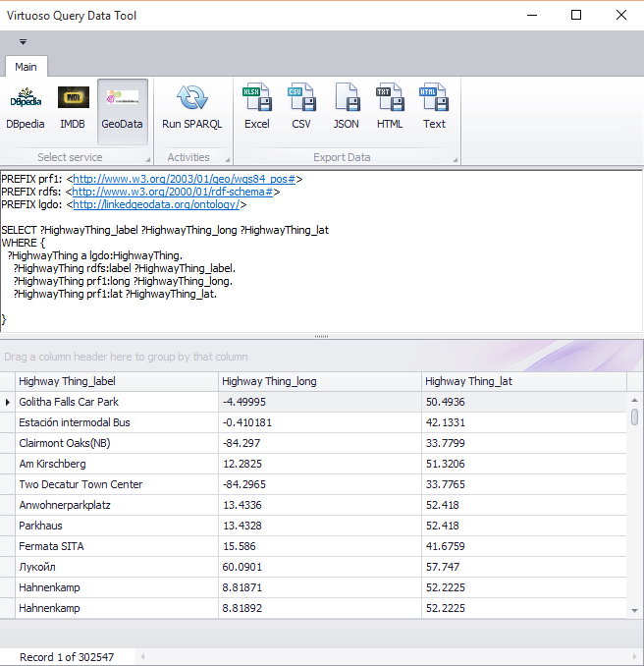Expand Activities group launcher
The width and height of the screenshot is (644, 666).
227,160
